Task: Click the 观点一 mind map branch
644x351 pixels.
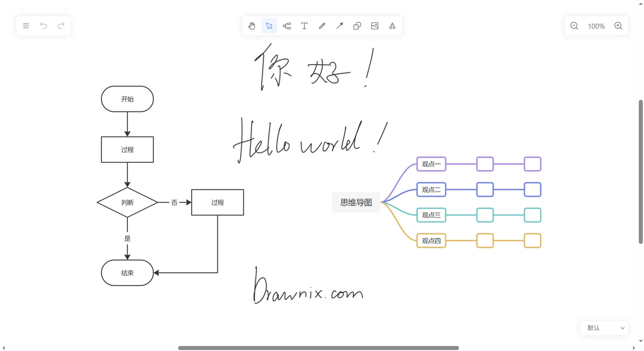Action: coord(431,164)
